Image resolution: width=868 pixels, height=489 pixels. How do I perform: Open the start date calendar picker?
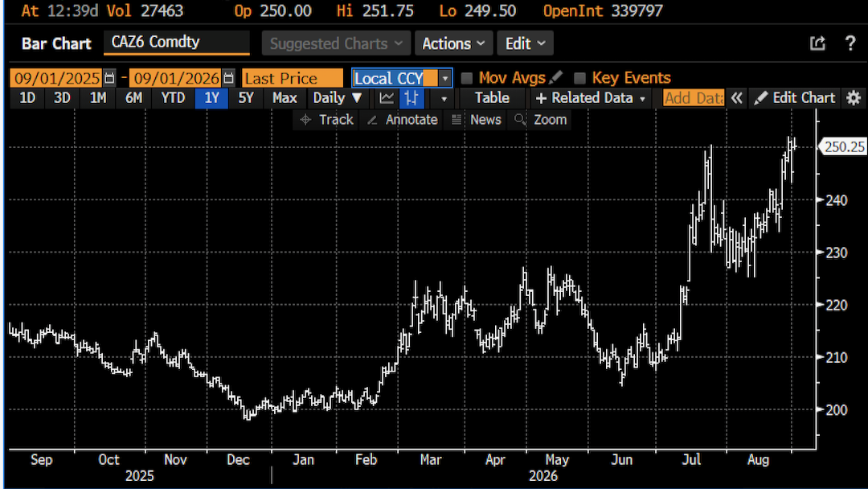[109, 78]
